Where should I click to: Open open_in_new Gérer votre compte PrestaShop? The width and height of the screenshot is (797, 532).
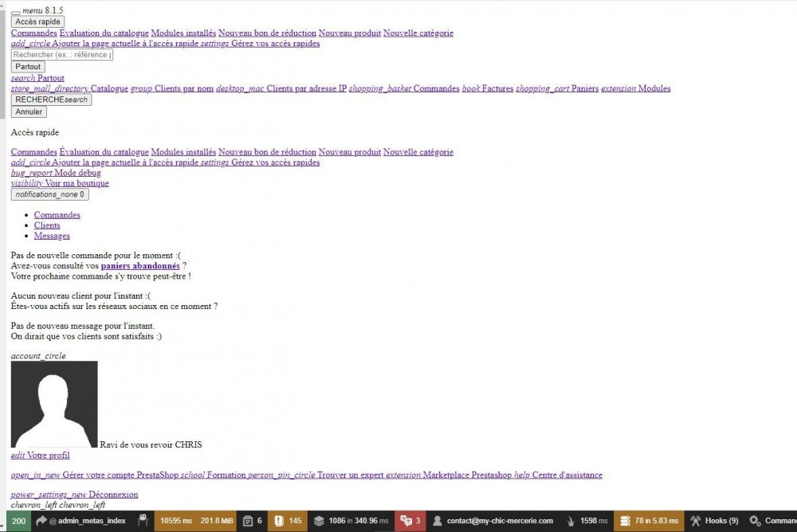coord(95,475)
